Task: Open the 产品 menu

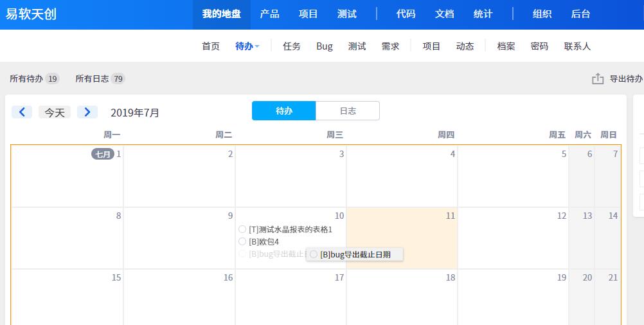Action: 269,14
